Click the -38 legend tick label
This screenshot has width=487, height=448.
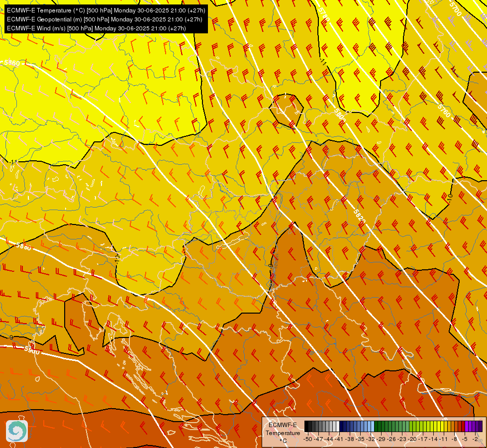(x=349, y=439)
